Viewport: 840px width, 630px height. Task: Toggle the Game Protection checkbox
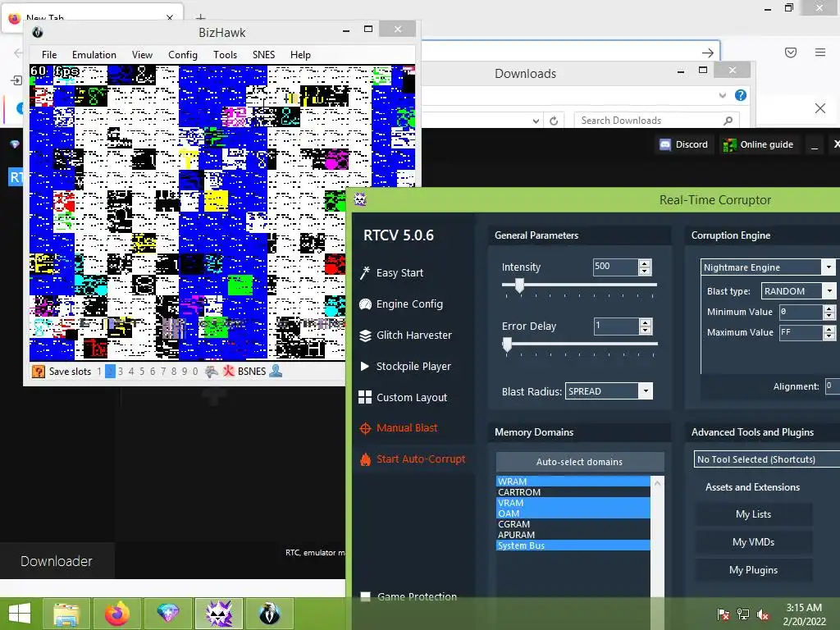click(x=365, y=597)
